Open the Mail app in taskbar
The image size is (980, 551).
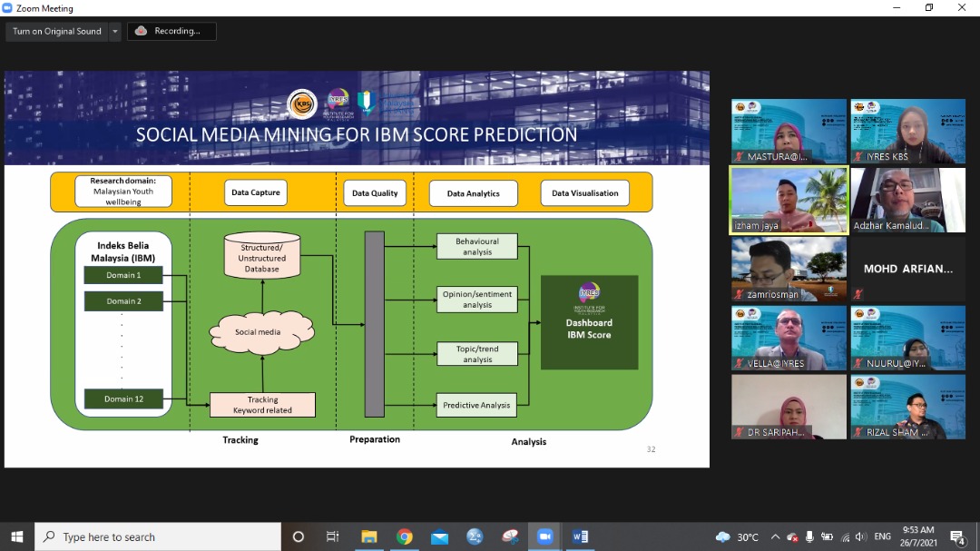(440, 536)
